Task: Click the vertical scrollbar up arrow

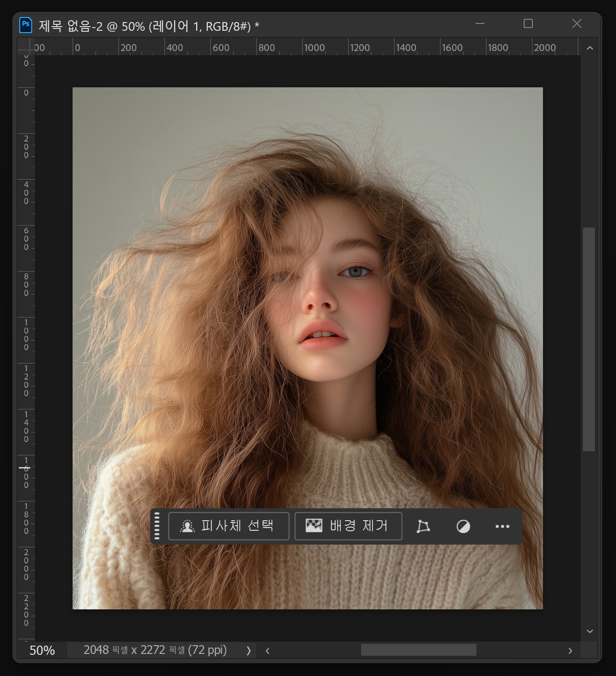Action: tap(590, 48)
